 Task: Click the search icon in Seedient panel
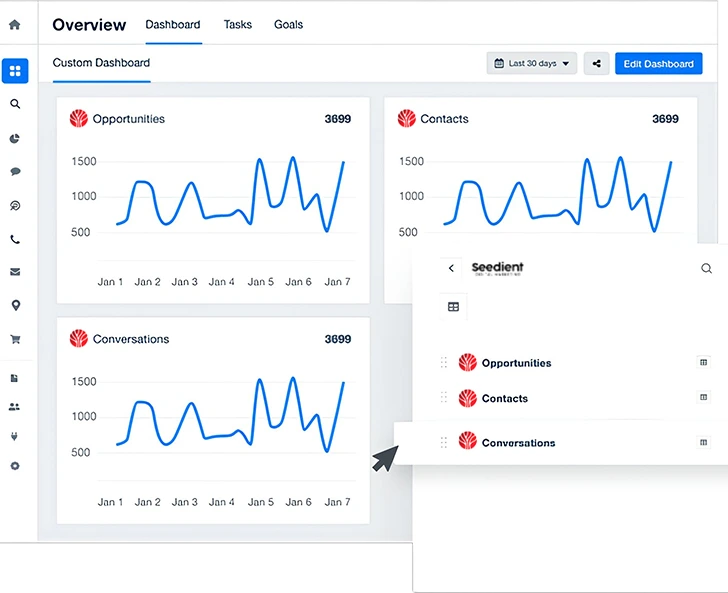[706, 268]
